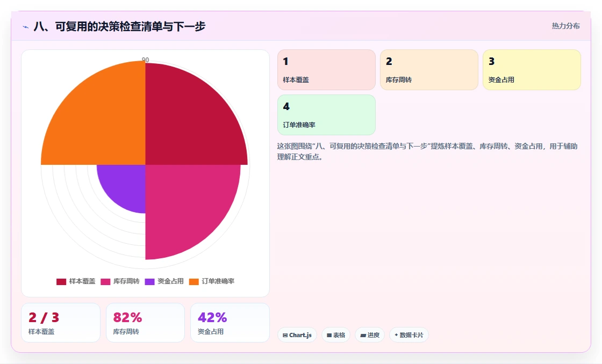Click the 样本覆盖 legend text
The width and height of the screenshot is (602, 364).
[82, 281]
